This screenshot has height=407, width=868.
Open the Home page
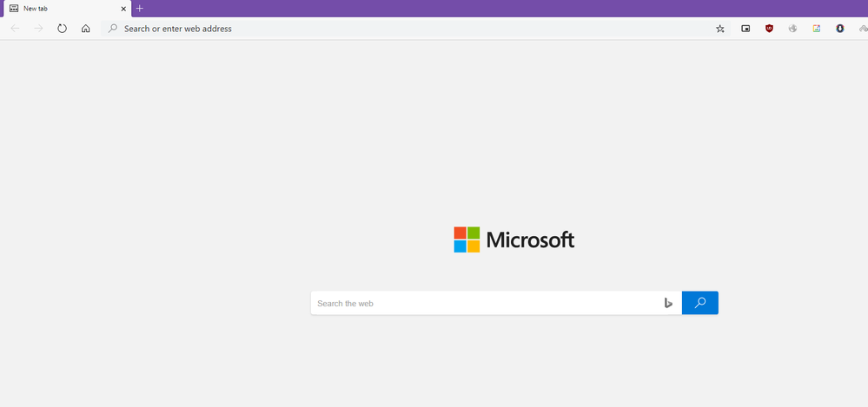click(x=86, y=28)
